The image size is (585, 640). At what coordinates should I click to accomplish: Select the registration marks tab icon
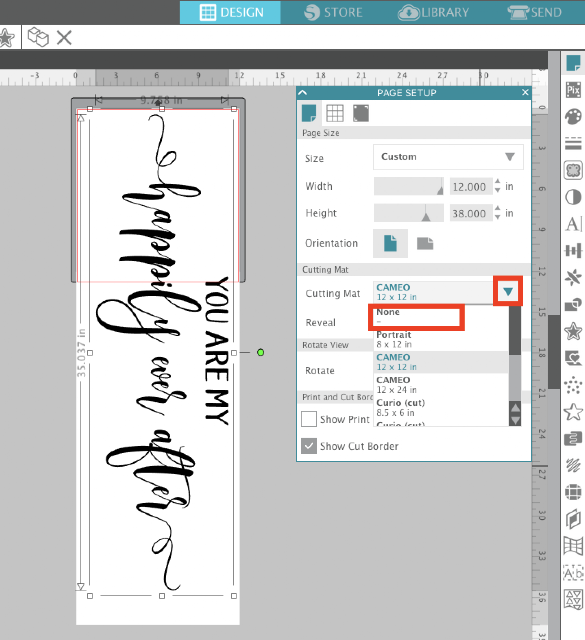pos(361,113)
